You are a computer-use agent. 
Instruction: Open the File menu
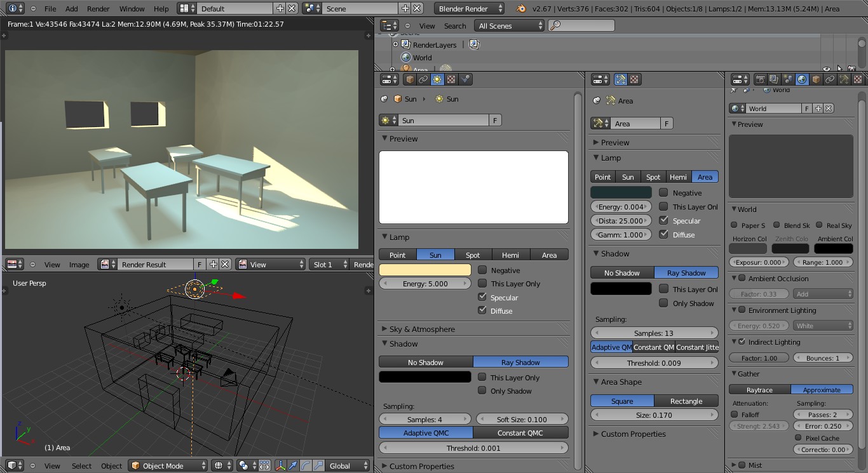[x=50, y=8]
